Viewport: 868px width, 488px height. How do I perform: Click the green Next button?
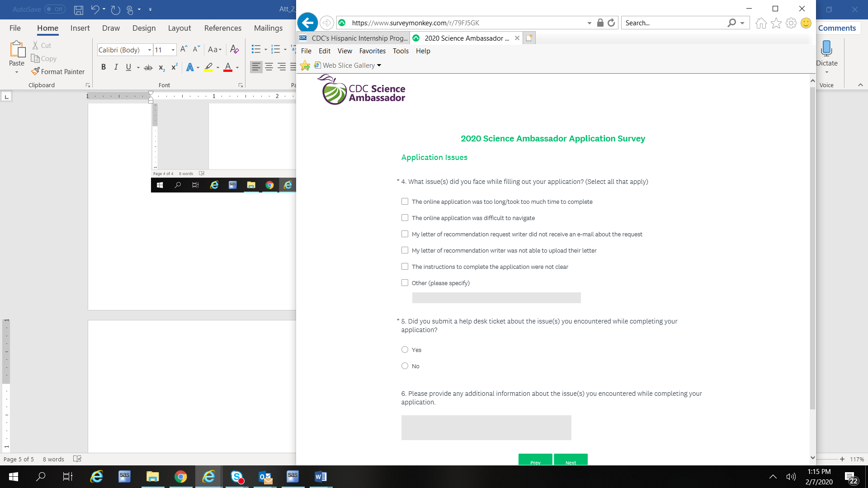pyautogui.click(x=571, y=460)
